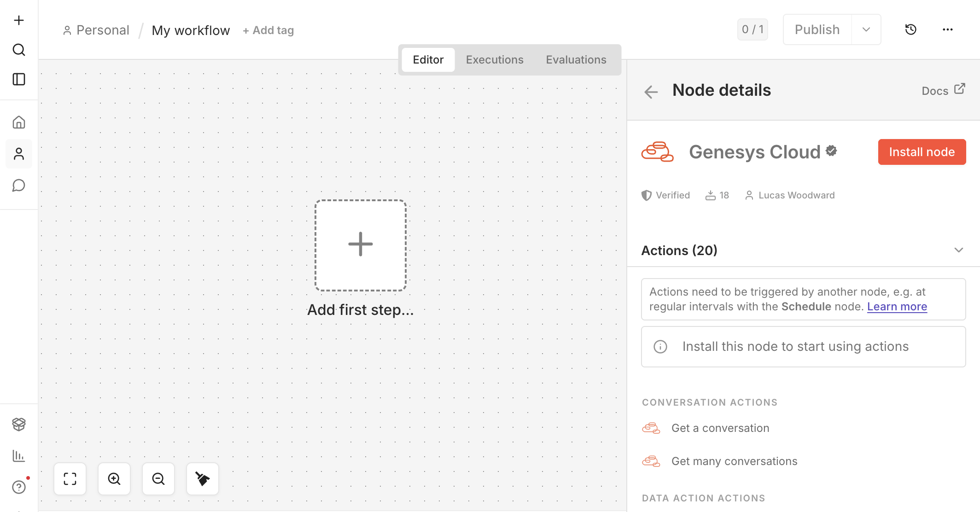Screen dimensions: 980x512
Task: Toggle the sidebar panel icon
Action: click(x=19, y=79)
